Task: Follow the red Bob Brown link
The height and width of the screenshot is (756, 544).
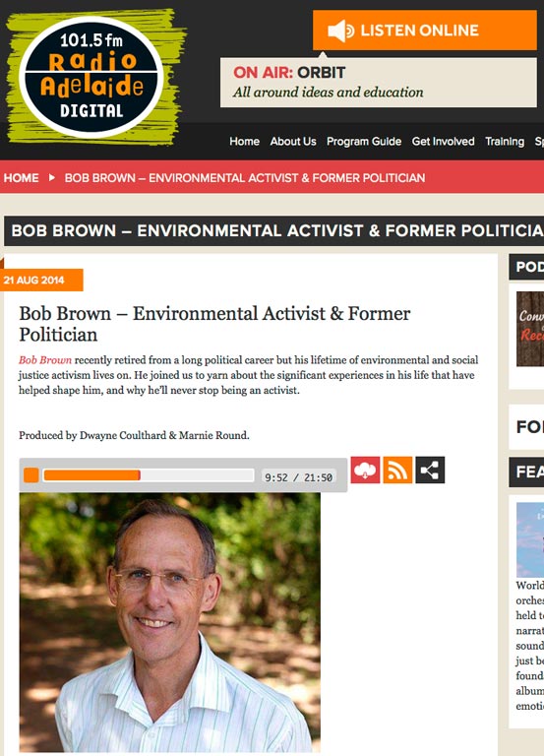Action: [45, 360]
